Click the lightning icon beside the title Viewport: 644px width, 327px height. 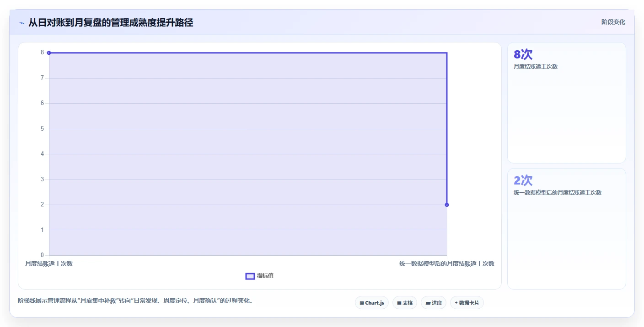[21, 23]
